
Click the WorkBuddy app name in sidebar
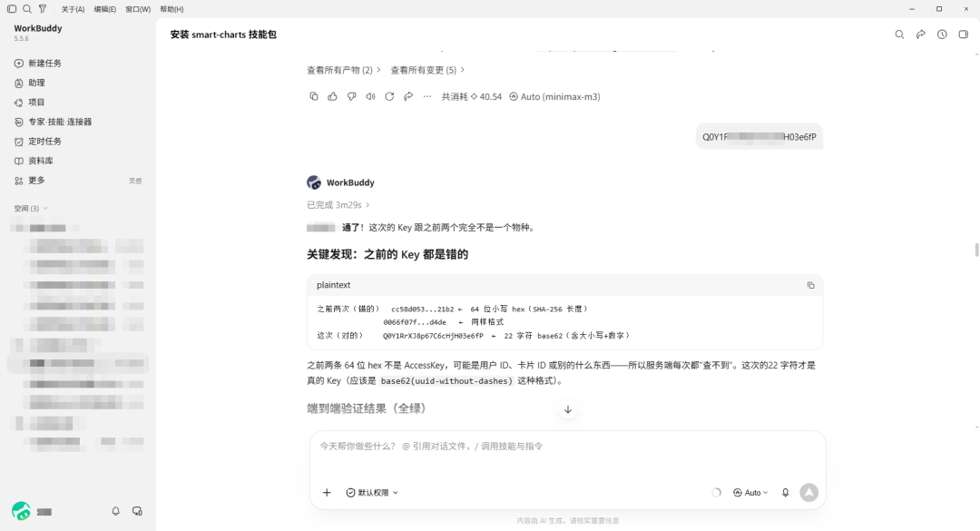click(x=38, y=28)
